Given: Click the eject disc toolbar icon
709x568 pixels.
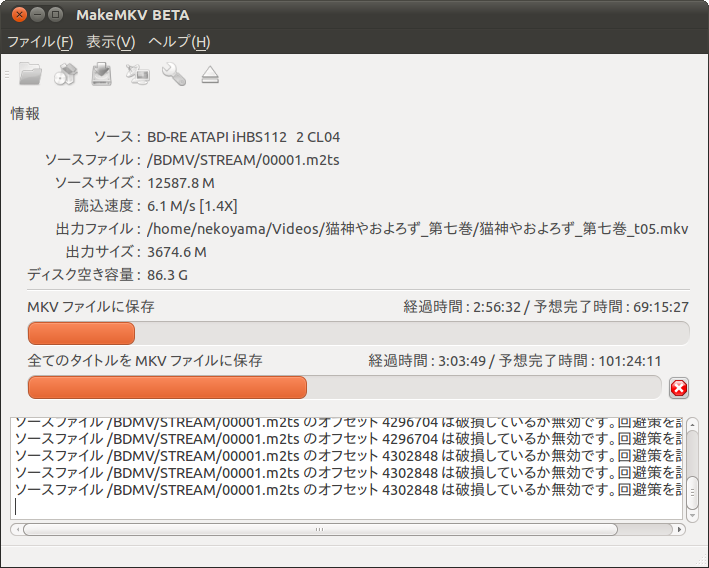Looking at the screenshot, I should [210, 75].
